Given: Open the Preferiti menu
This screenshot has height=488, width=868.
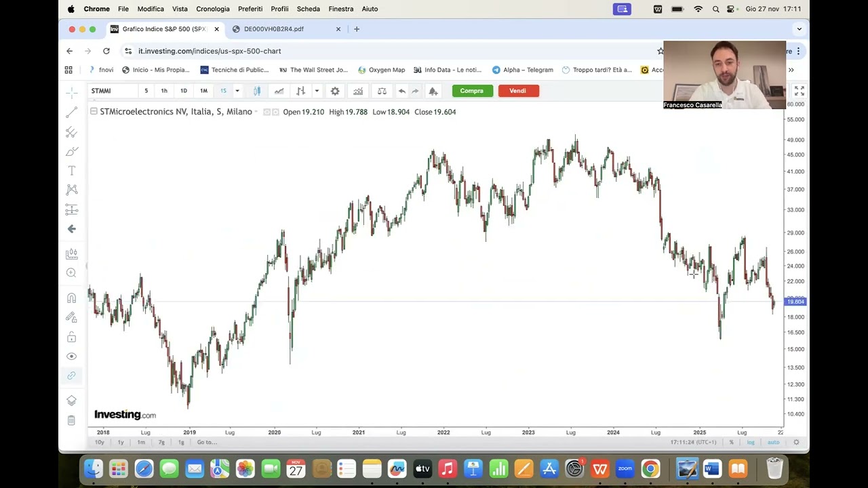Looking at the screenshot, I should (x=250, y=9).
